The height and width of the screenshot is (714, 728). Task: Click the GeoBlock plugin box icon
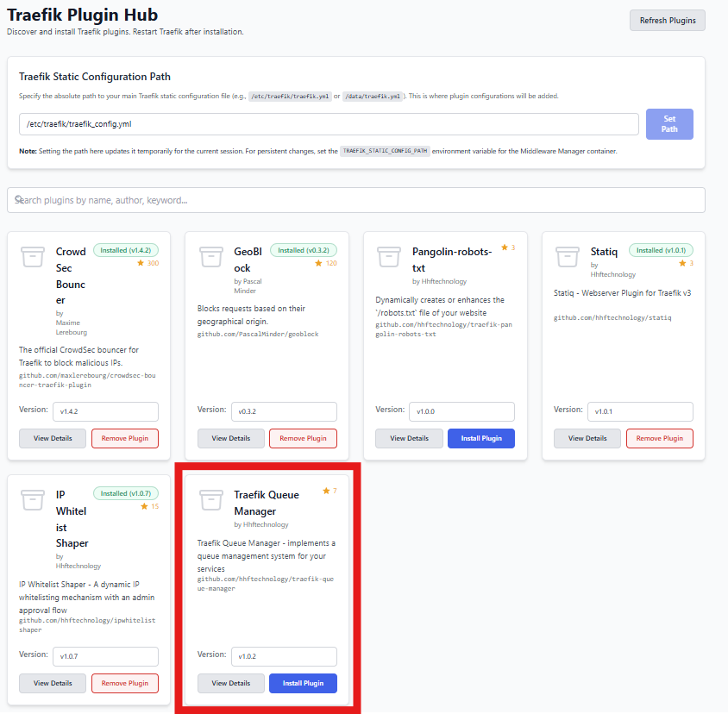tap(210, 257)
